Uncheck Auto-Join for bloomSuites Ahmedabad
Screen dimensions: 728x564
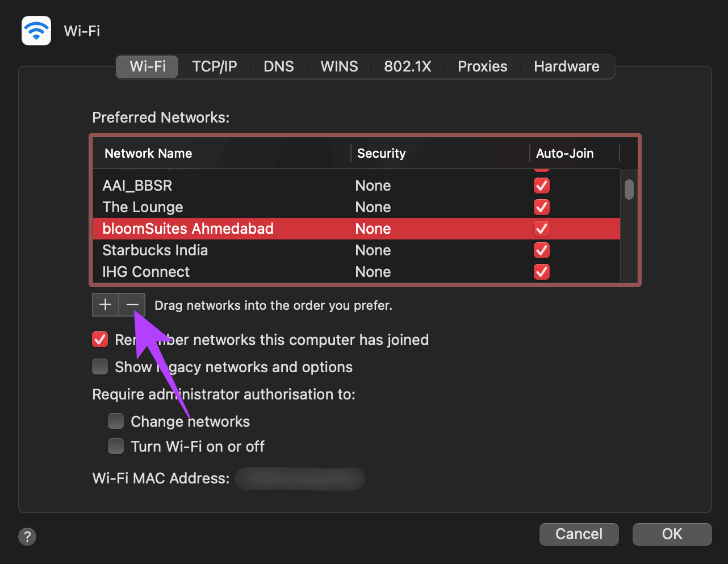[542, 229]
